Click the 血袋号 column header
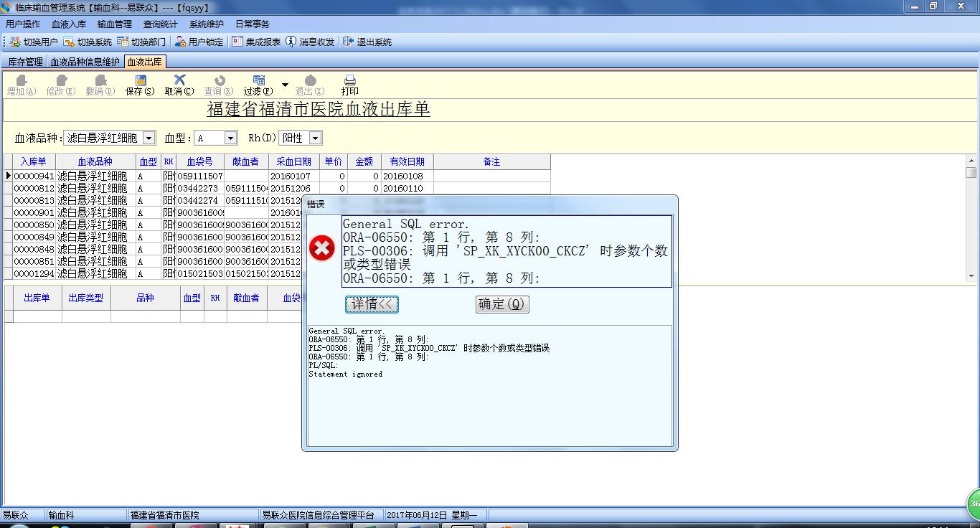Viewport: 980px width, 528px height. [x=199, y=161]
